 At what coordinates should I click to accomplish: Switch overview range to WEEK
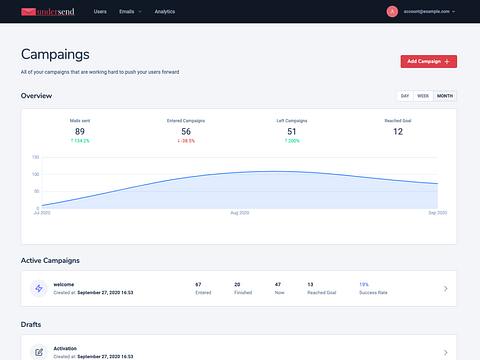[x=423, y=96]
